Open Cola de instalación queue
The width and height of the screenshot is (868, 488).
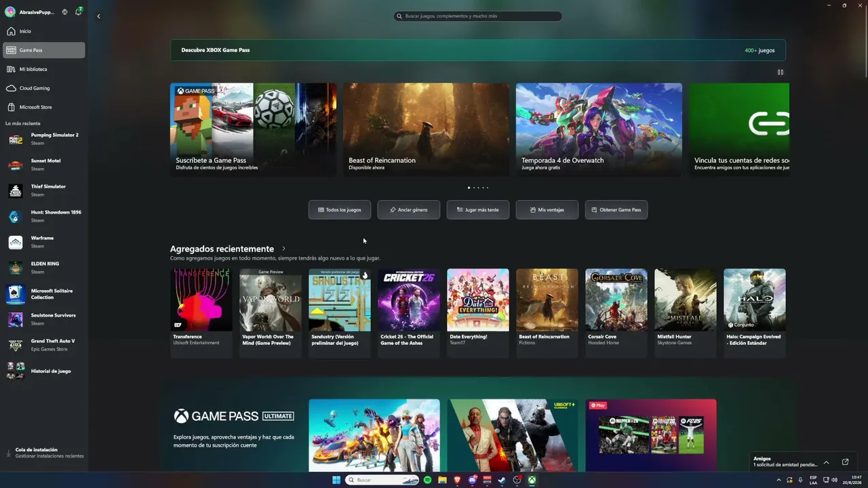pyautogui.click(x=44, y=453)
